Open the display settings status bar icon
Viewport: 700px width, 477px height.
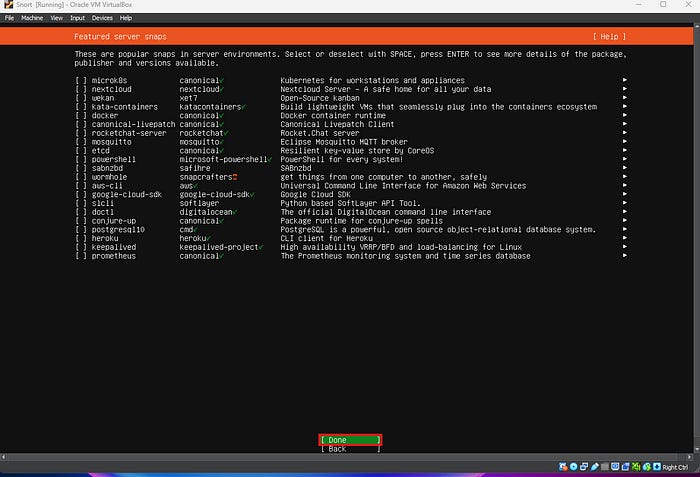pos(615,467)
